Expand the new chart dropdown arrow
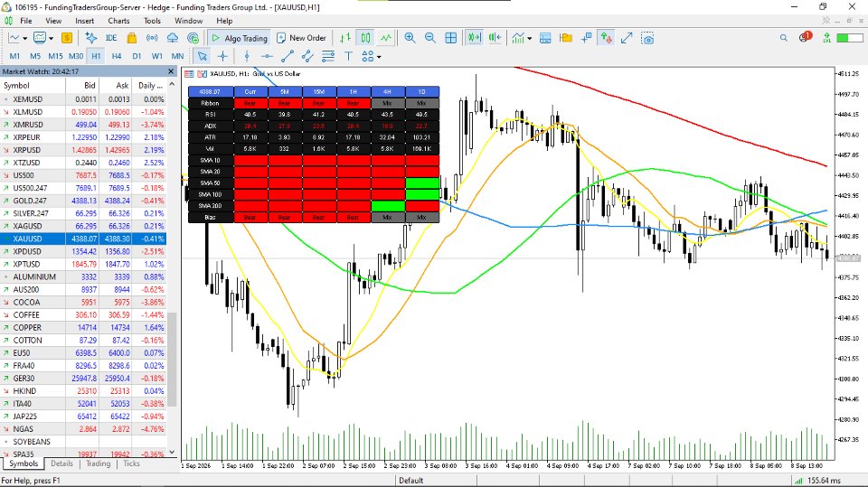 25,39
